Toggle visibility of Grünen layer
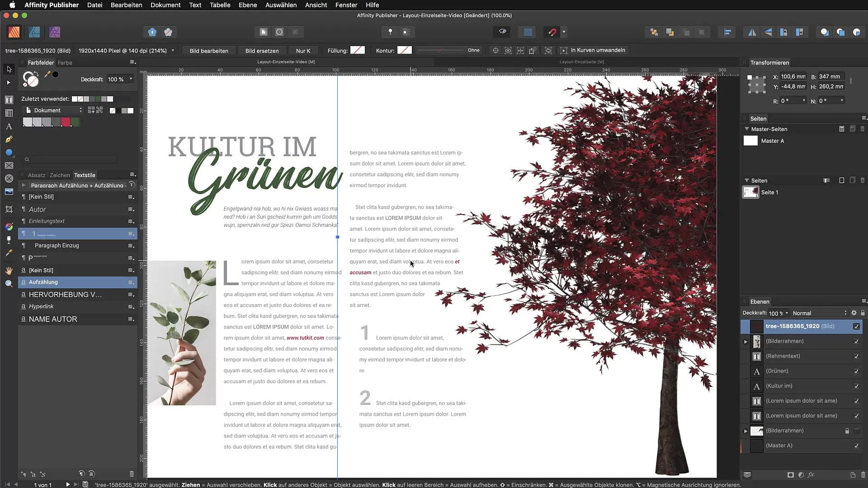Viewport: 868px width, 488px height. click(x=856, y=371)
